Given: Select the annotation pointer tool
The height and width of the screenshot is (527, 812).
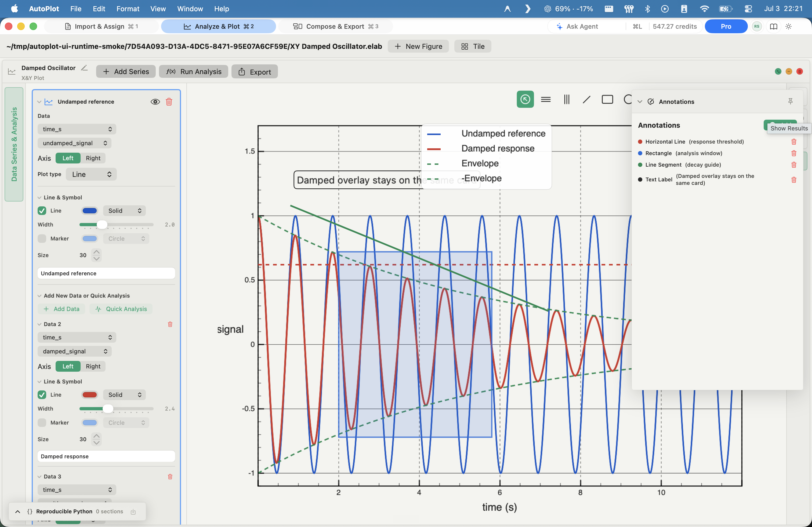Looking at the screenshot, I should click(x=525, y=99).
